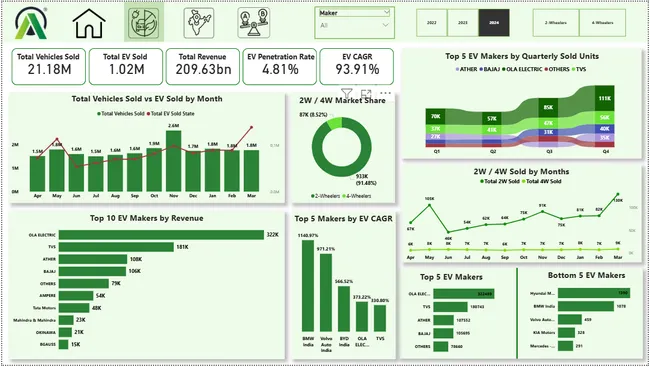Filter by 4-Wheelers slicer button

coord(602,23)
